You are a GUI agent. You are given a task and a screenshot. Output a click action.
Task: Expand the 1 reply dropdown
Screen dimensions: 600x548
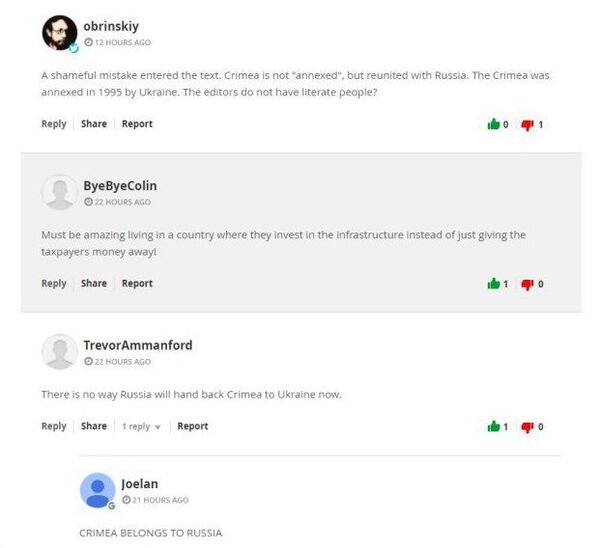coord(141,427)
